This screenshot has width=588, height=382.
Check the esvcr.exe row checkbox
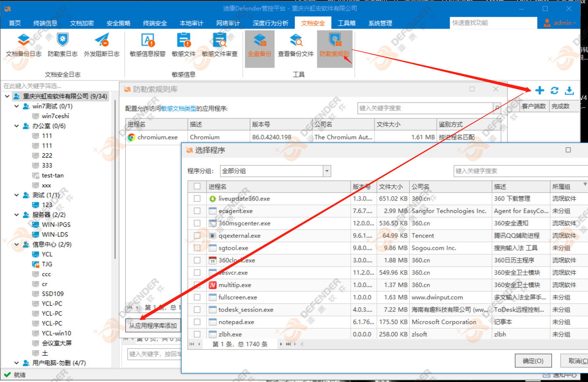tap(197, 273)
